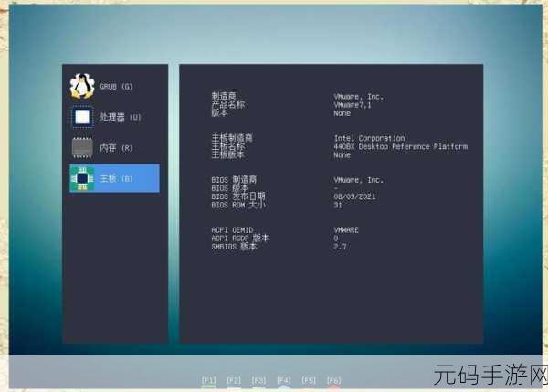Click the [F2] shortcut label
The height and width of the screenshot is (392, 548).
[234, 380]
